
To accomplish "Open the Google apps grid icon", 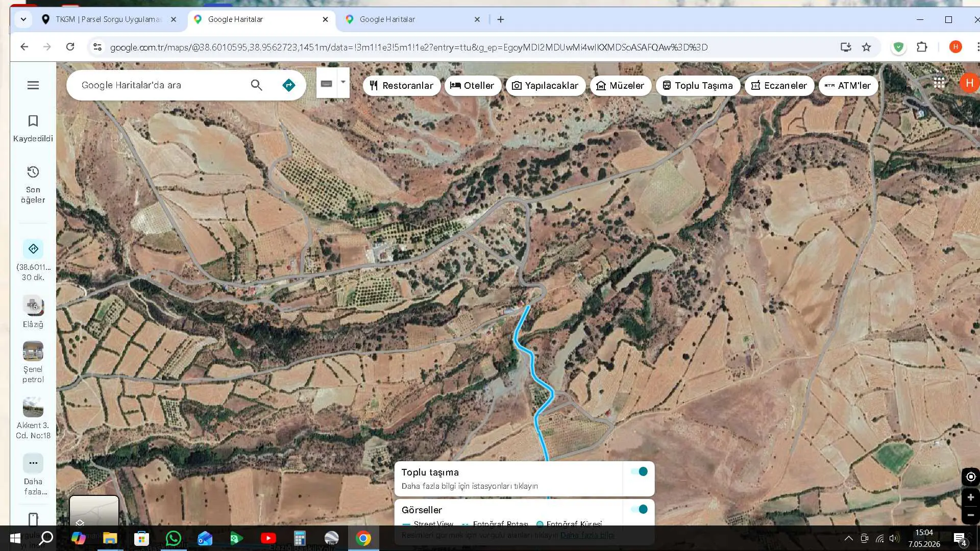I will 939,83.
